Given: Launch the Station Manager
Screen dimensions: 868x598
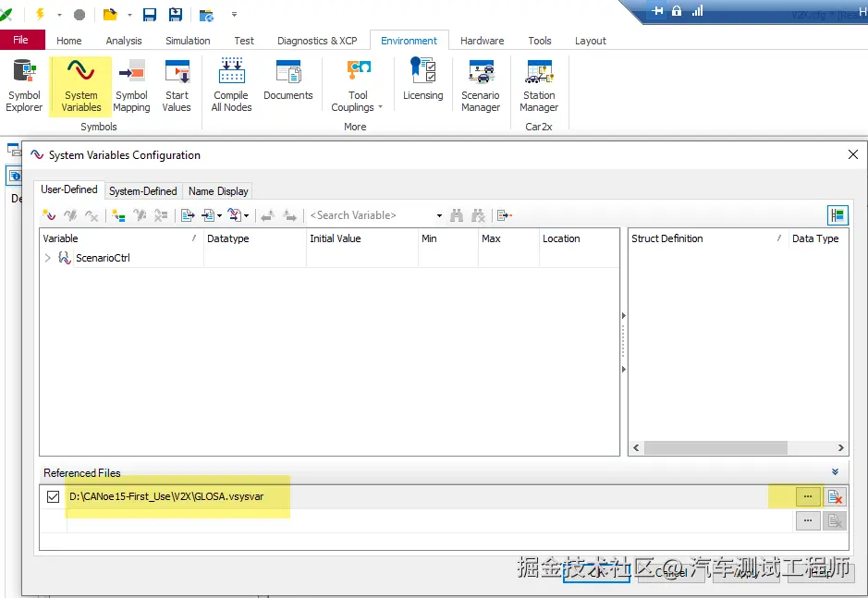Looking at the screenshot, I should [539, 86].
